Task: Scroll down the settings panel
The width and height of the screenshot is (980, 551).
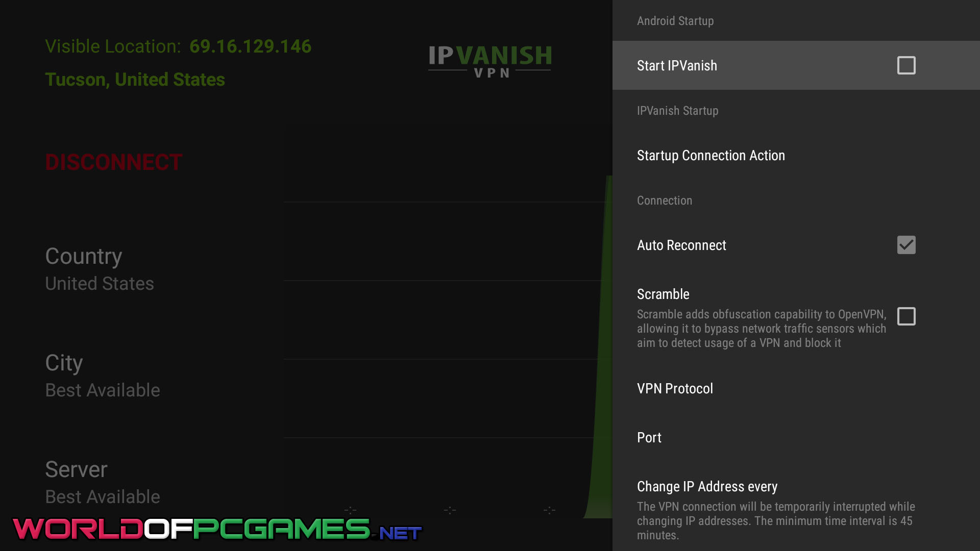Action: [x=796, y=525]
